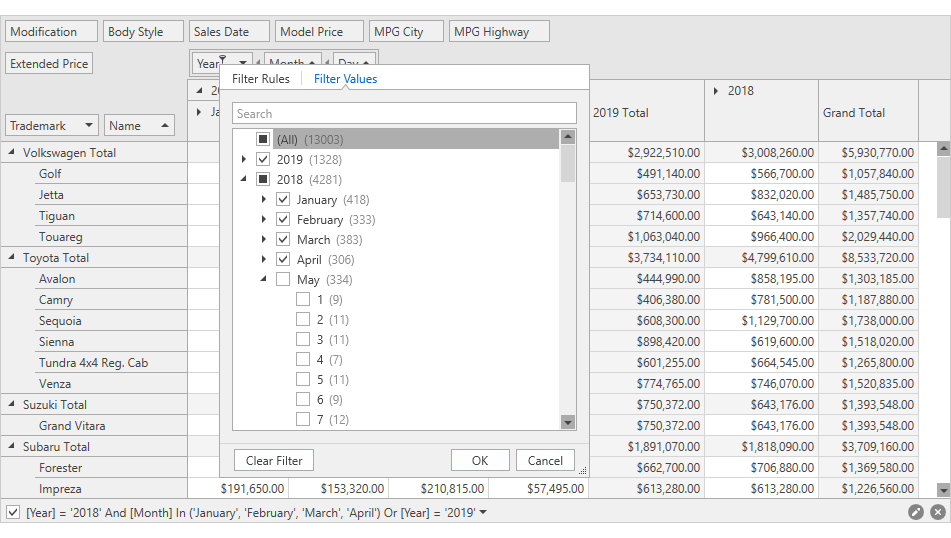951x538 pixels.
Task: Uncheck February in filter list
Action: point(283,219)
